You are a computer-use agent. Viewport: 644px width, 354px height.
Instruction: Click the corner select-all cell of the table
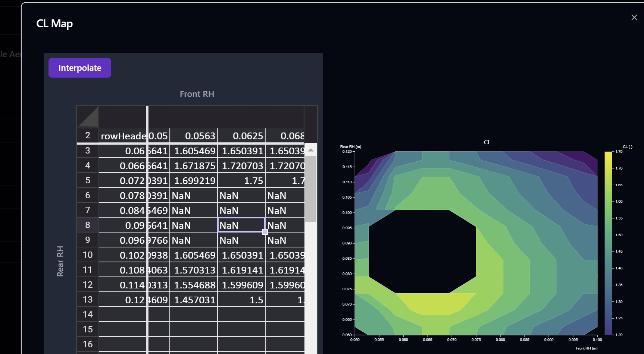tap(87, 117)
